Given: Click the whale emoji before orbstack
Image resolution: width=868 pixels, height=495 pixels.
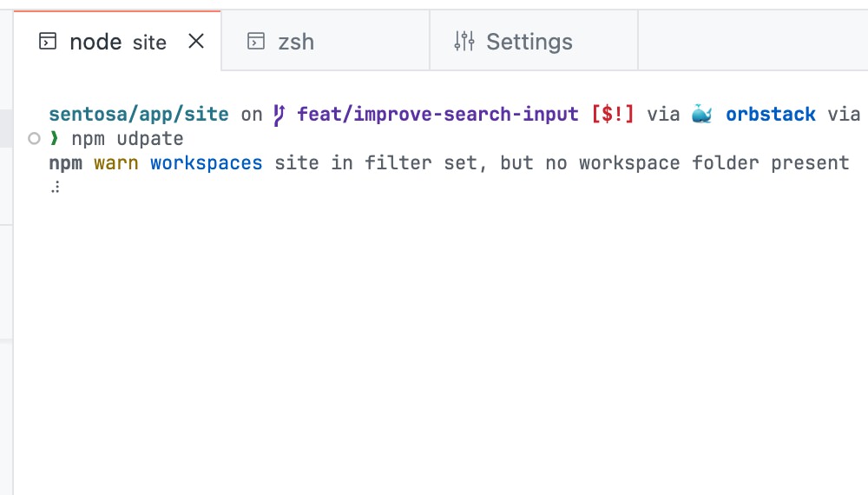Looking at the screenshot, I should point(701,115).
